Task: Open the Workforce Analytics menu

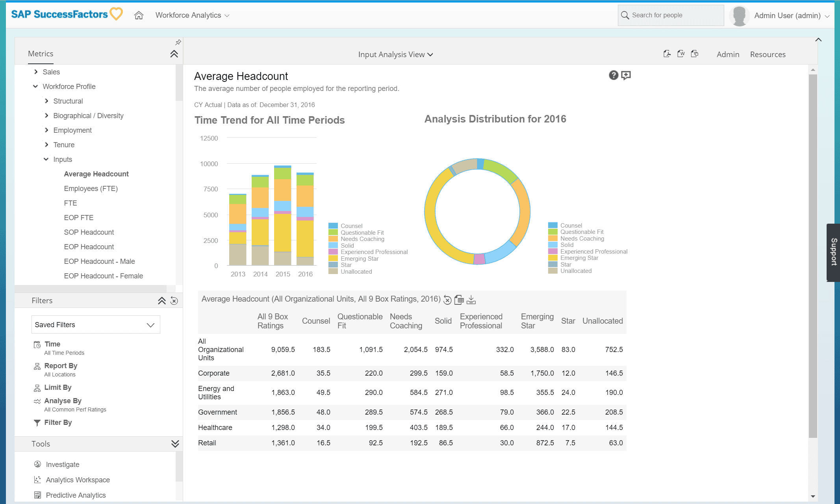Action: [192, 15]
